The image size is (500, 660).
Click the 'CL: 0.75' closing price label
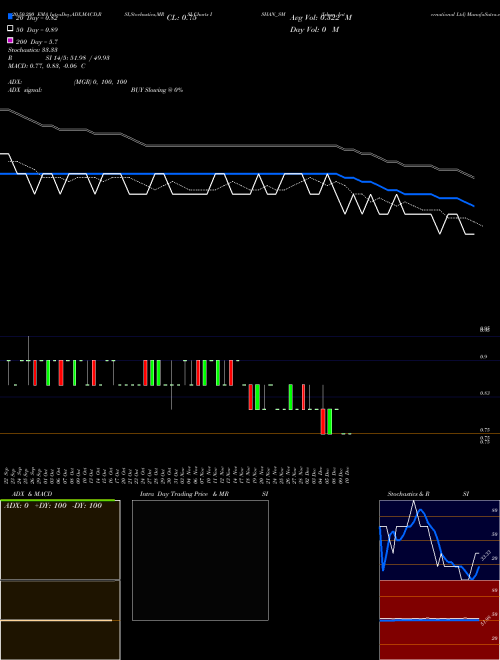coord(181,18)
